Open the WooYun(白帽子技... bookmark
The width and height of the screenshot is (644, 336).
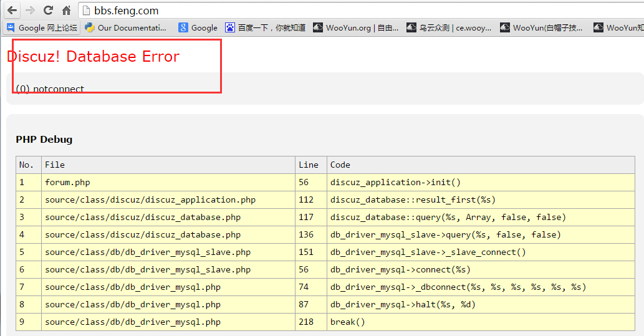[x=541, y=27]
